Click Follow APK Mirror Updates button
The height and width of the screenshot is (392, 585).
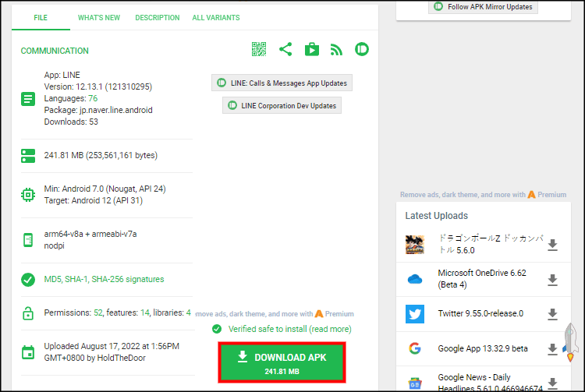coord(483,7)
